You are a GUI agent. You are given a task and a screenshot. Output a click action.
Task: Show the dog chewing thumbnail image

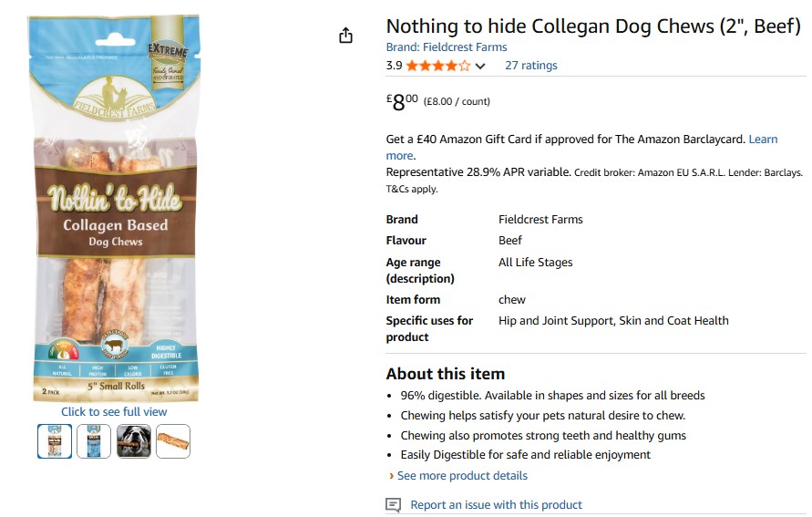point(133,441)
